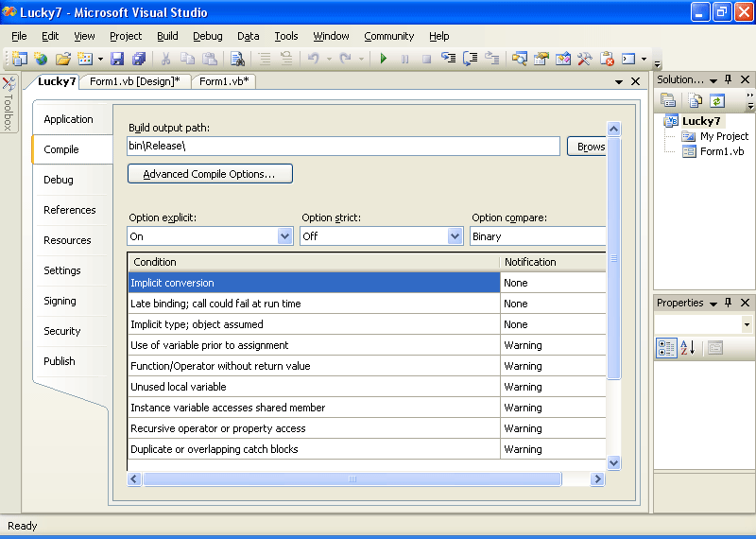Open the Option explicit dropdown
The height and width of the screenshot is (539, 756).
[x=285, y=236]
